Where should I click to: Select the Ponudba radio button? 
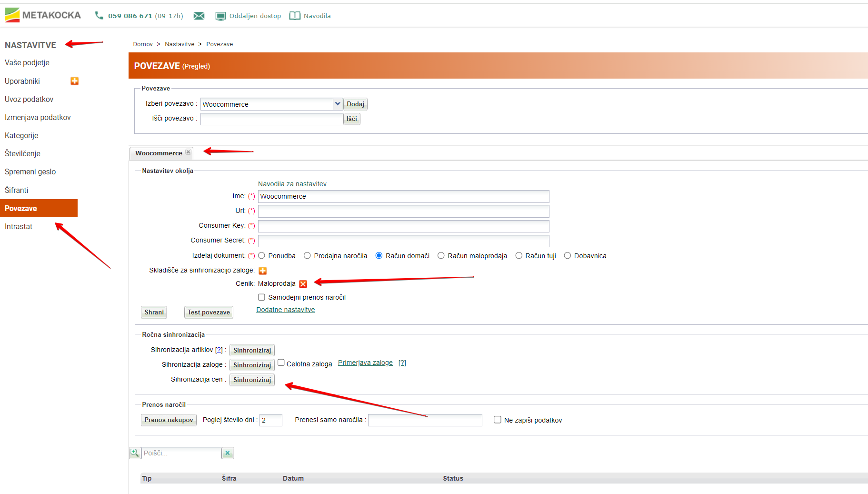pyautogui.click(x=262, y=256)
